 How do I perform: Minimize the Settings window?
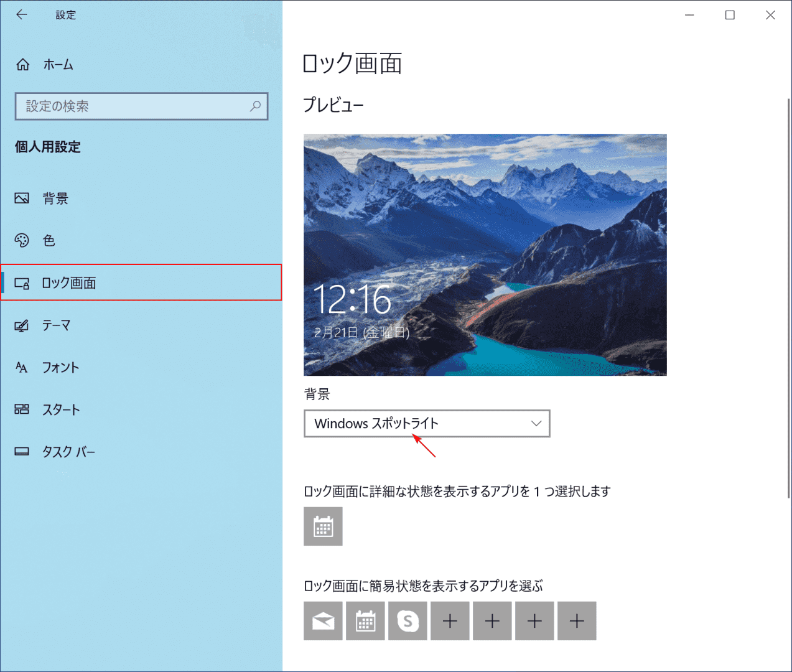pos(689,15)
